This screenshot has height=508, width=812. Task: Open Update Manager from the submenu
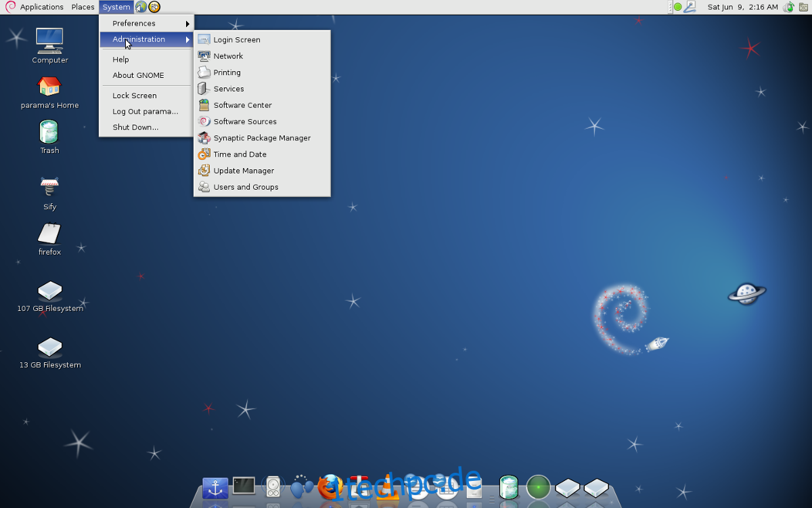click(262, 171)
